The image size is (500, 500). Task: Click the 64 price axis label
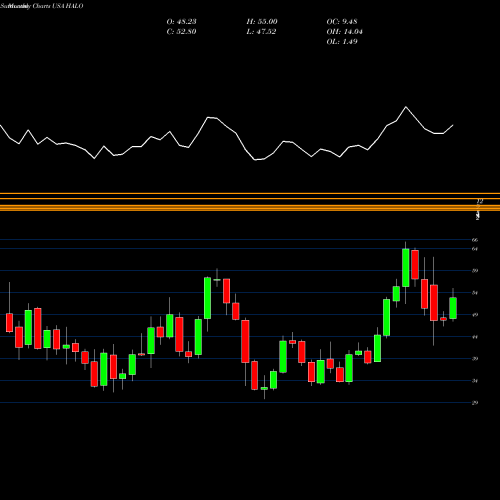coord(475,249)
